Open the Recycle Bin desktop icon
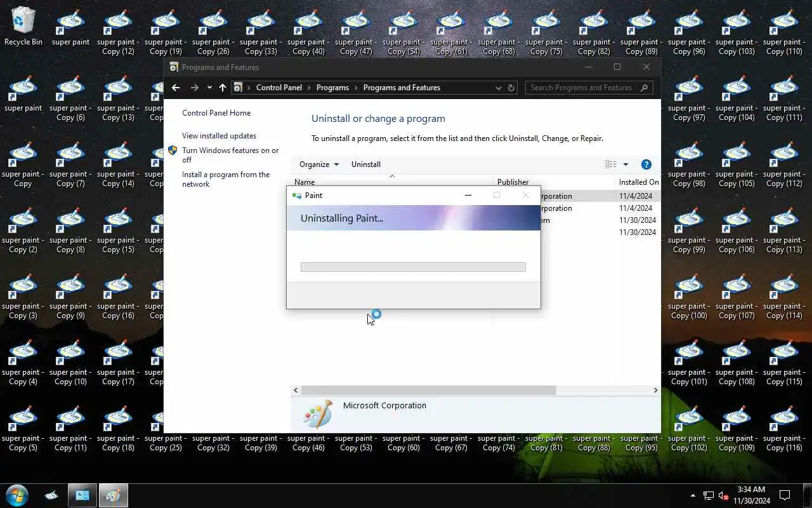Viewport: 812px width, 508px height. tap(23, 27)
